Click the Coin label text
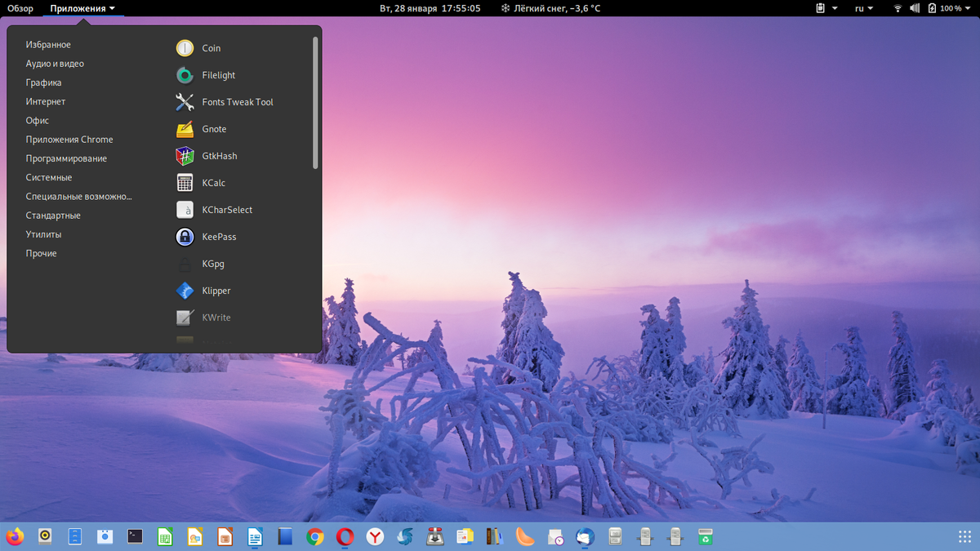This screenshot has width=980, height=551. click(x=212, y=48)
